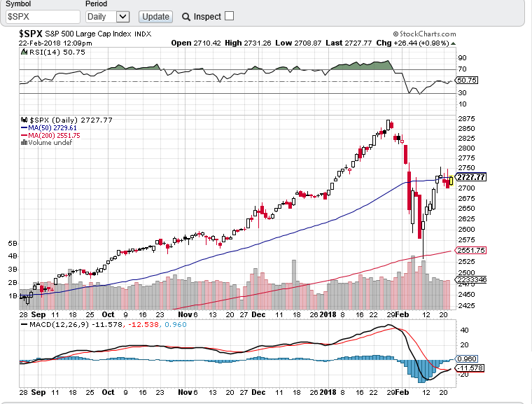The height and width of the screenshot is (404, 532).
Task: Click the 2727.77 current price tag
Action: point(470,177)
